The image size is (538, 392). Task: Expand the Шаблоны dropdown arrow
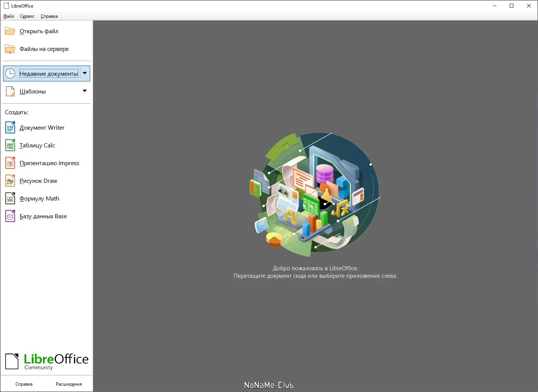(85, 91)
